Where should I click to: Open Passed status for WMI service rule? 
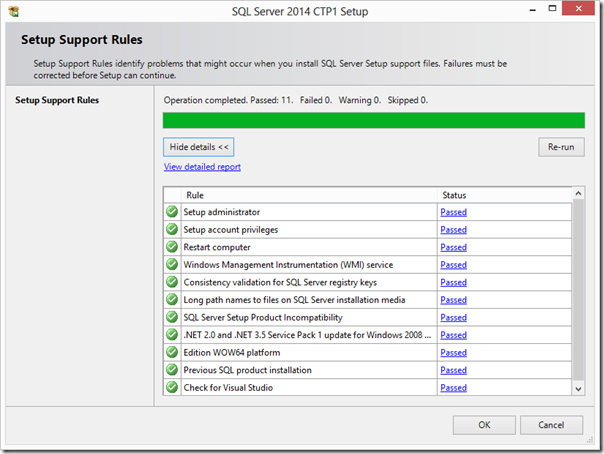coord(453,265)
